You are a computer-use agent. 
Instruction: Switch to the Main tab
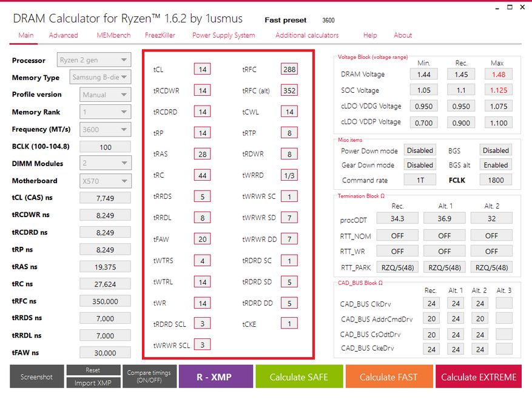[26, 35]
